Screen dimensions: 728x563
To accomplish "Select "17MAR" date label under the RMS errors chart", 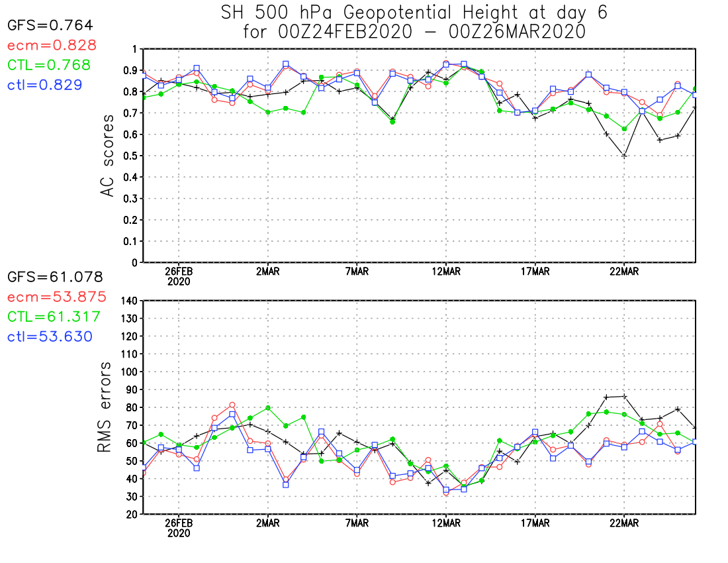I will click(535, 523).
